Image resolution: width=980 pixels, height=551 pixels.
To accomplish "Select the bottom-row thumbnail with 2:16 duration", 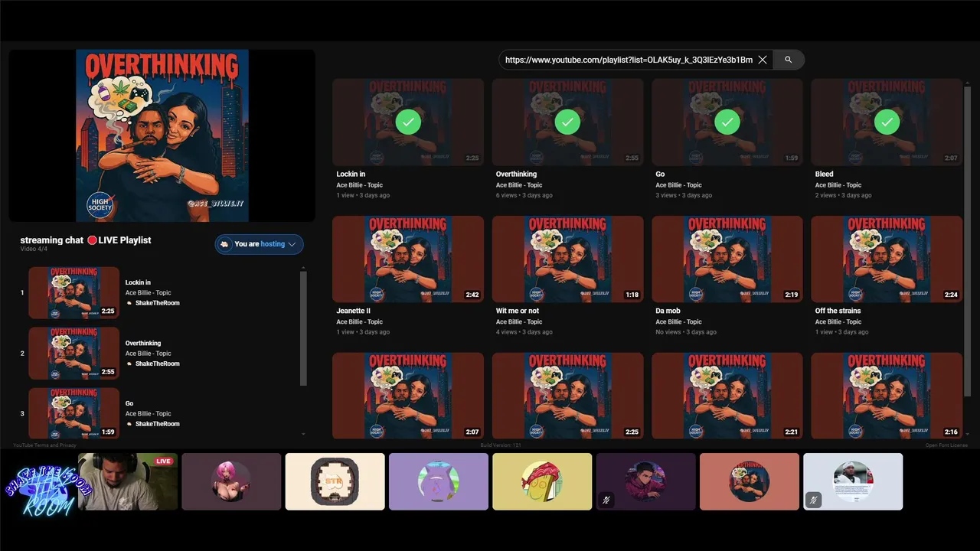I will [x=887, y=396].
